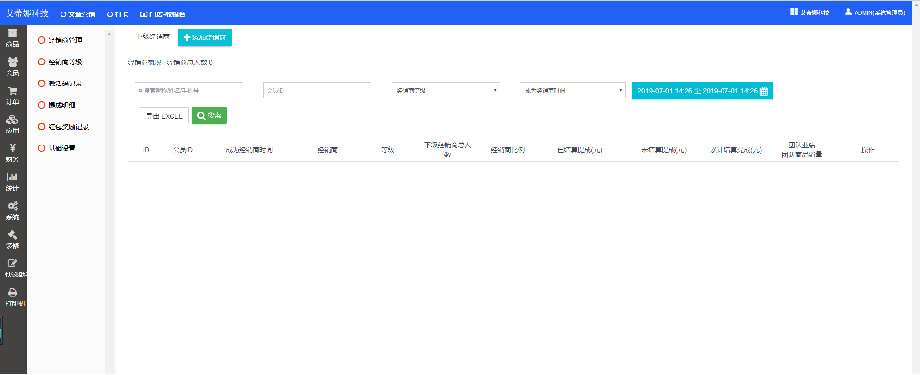920x375 pixels.
Task: Open the statistics bar chart icon
Action: click(x=12, y=177)
